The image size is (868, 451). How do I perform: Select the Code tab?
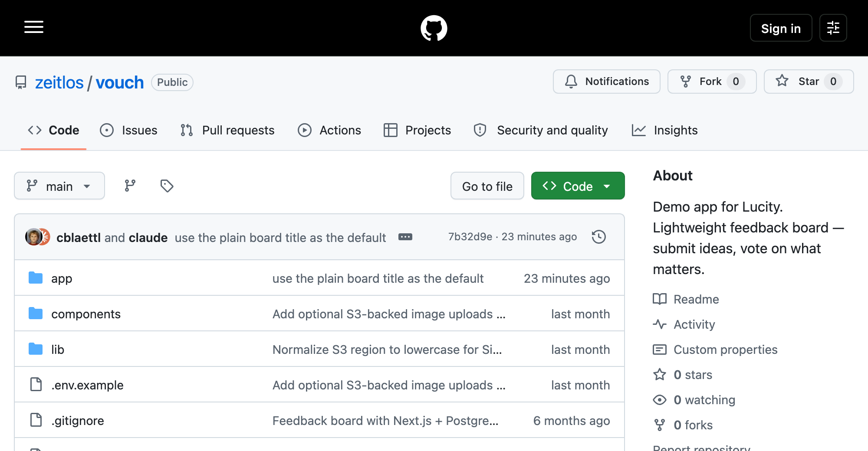tap(53, 130)
